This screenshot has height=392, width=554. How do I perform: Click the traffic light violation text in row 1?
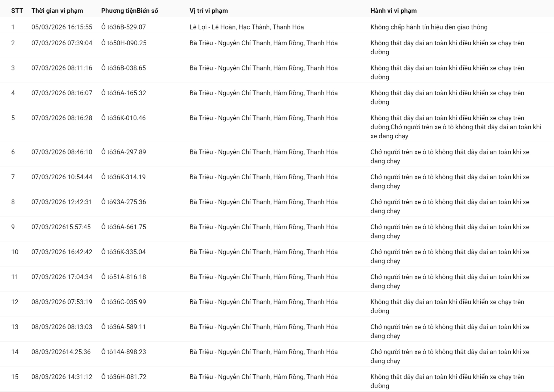(x=429, y=27)
